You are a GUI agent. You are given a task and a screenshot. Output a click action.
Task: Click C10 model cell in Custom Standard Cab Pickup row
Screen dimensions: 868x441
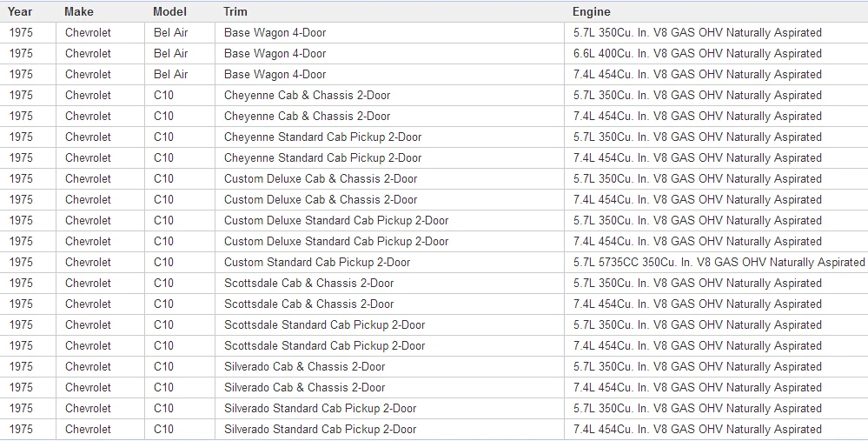click(180, 263)
